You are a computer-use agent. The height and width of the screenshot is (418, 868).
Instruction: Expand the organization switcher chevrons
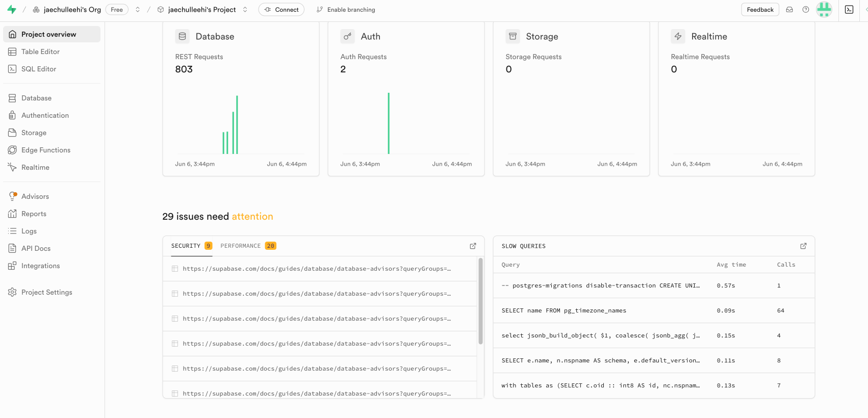click(x=138, y=10)
